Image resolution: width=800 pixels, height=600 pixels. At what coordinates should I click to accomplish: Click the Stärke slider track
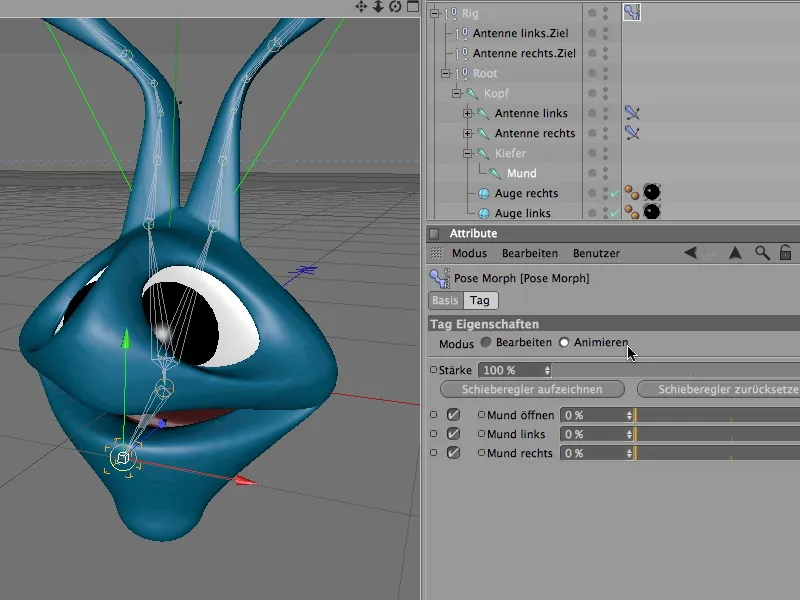[676, 370]
